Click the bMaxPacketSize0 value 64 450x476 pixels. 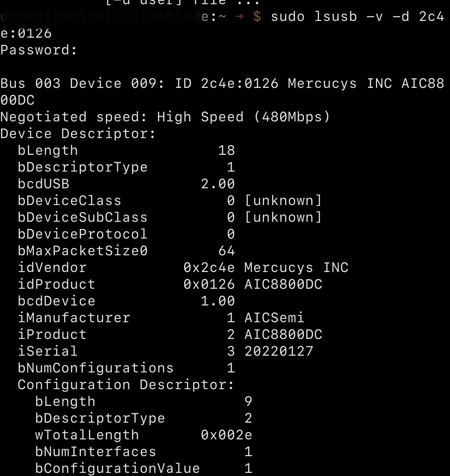(x=227, y=251)
